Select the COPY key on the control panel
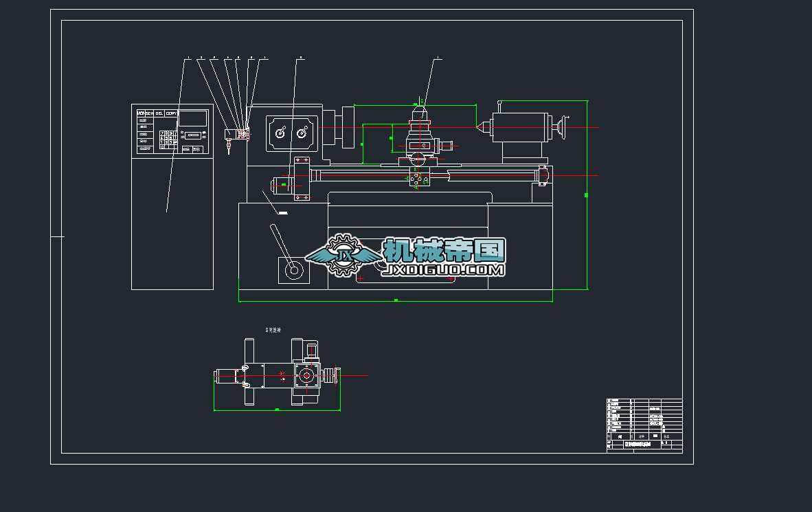The width and height of the screenshot is (812, 512). (x=172, y=113)
